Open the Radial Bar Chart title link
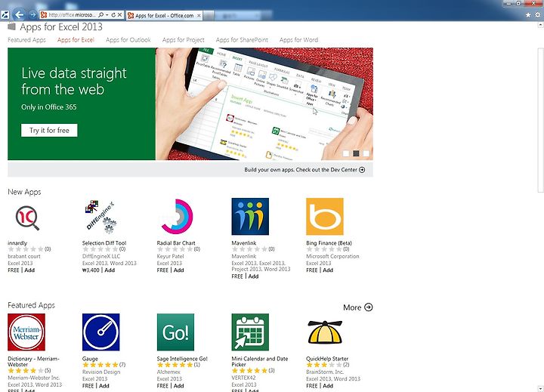This screenshot has height=392, width=544. (x=176, y=243)
